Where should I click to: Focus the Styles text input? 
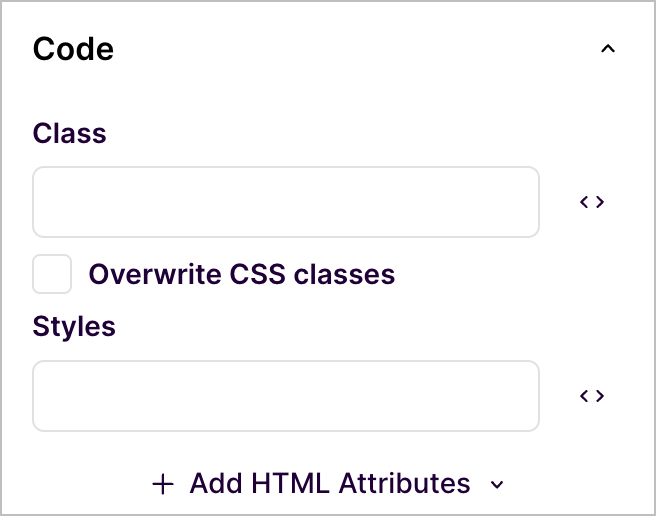[286, 395]
